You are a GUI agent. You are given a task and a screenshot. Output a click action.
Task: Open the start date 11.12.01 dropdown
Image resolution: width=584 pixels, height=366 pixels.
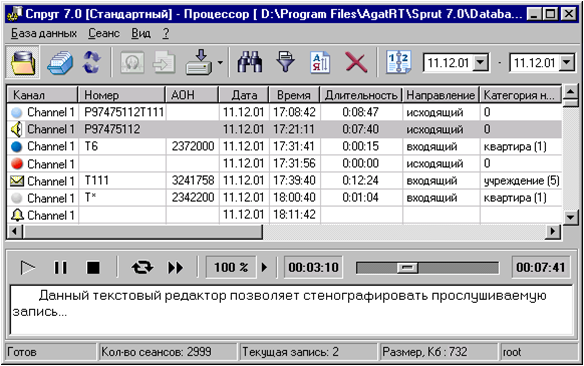481,63
